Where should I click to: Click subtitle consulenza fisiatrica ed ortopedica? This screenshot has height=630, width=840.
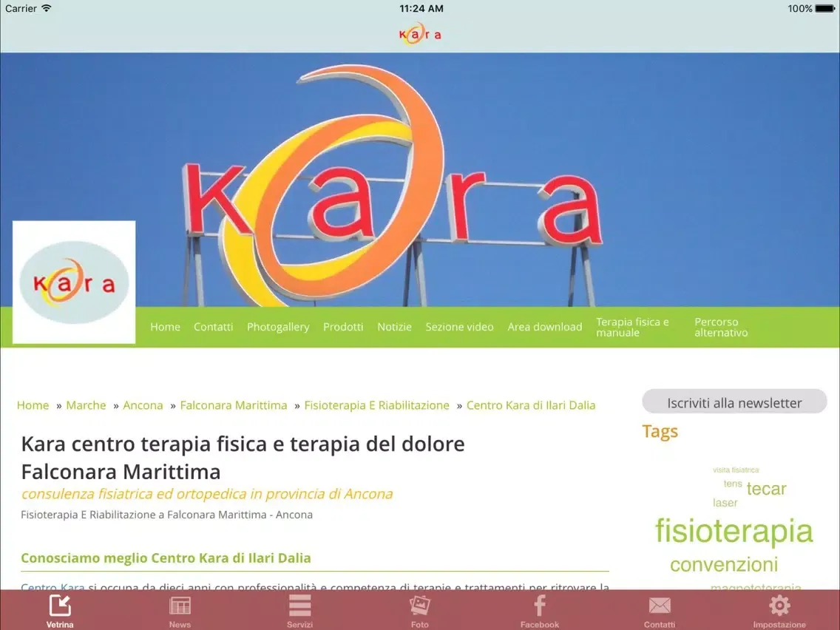[x=207, y=493]
